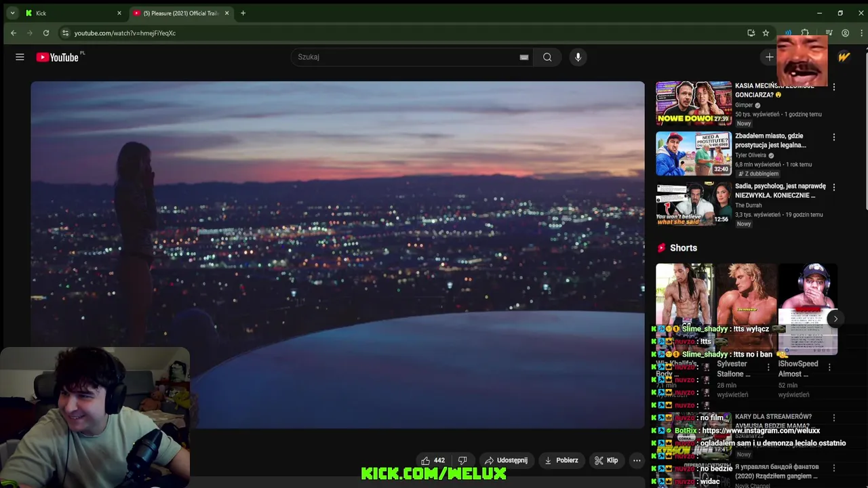Reload the page
Image resolution: width=868 pixels, height=488 pixels.
point(46,33)
